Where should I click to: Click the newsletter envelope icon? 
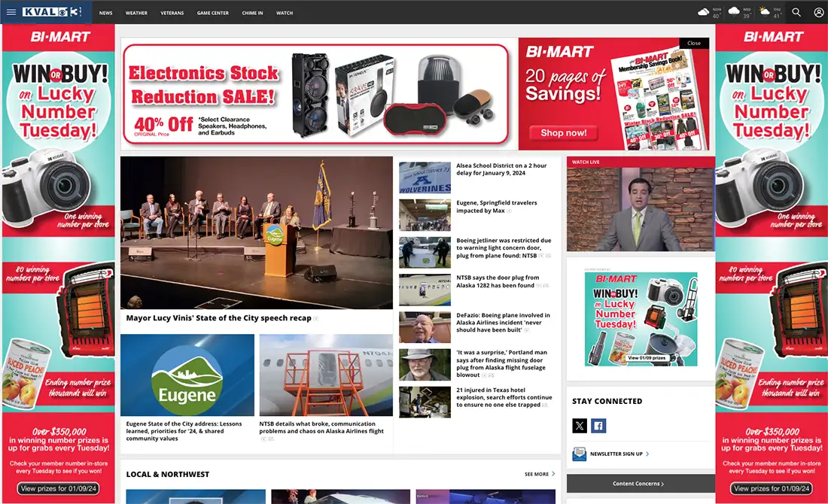click(x=580, y=454)
